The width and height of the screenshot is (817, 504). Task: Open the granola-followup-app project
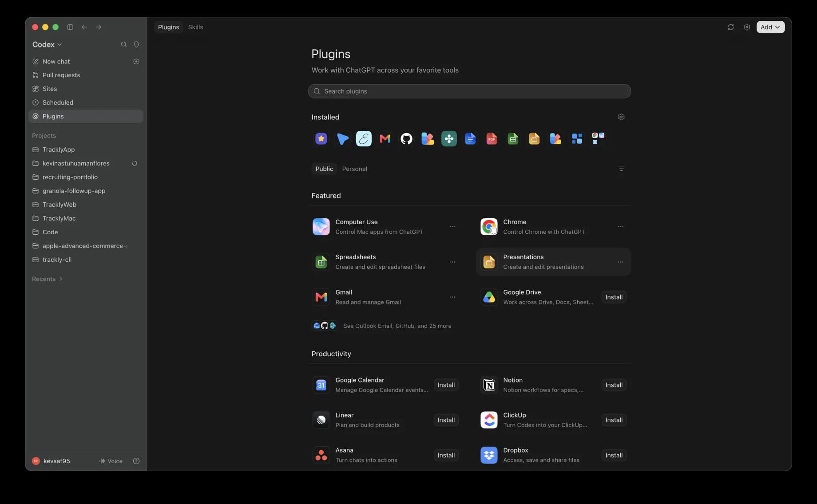86,191
